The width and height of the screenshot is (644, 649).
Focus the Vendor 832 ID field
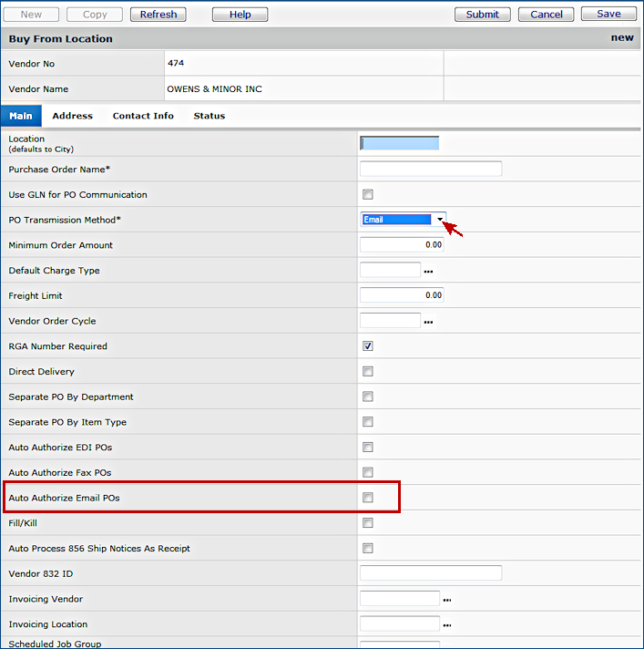(x=430, y=573)
